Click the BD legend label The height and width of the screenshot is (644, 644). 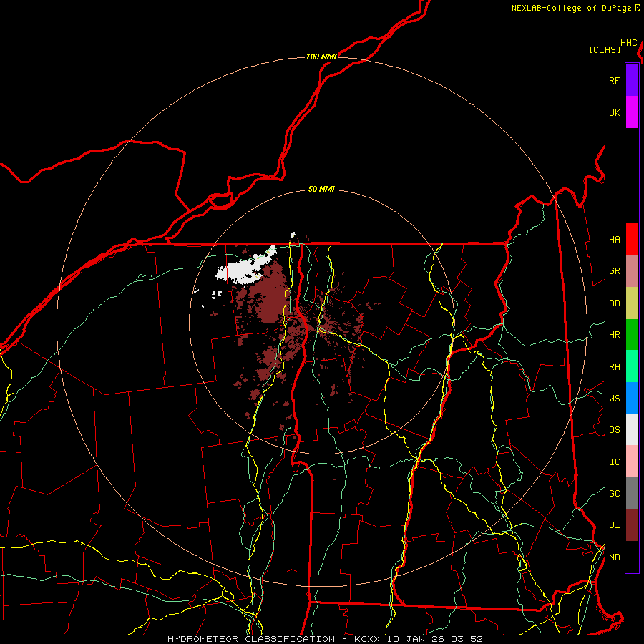[614, 303]
